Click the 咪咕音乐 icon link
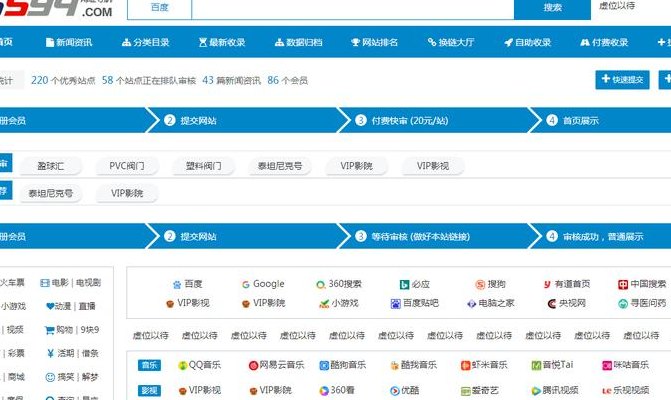This screenshot has width=671, height=400. point(625,365)
